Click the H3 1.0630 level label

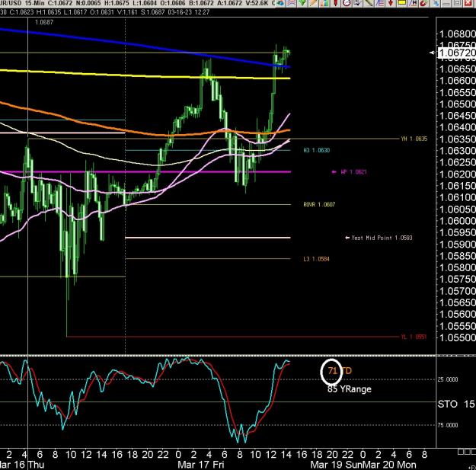(316, 150)
